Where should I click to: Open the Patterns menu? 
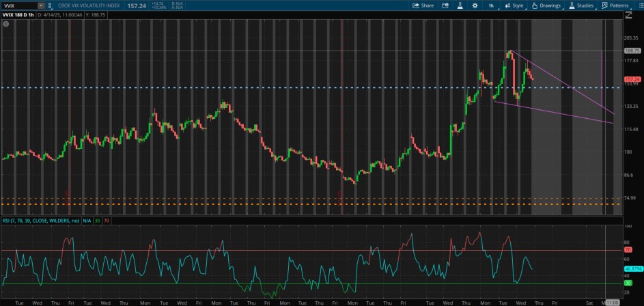(x=615, y=5)
